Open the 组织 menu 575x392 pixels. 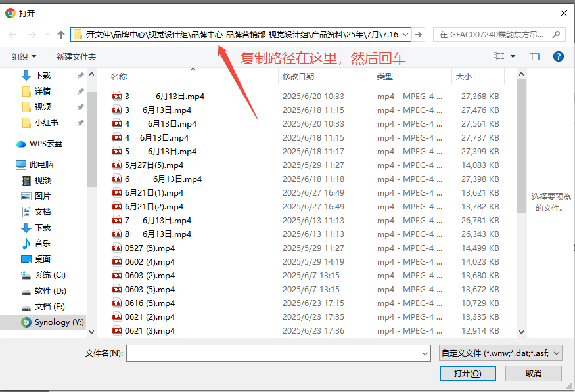click(x=24, y=57)
